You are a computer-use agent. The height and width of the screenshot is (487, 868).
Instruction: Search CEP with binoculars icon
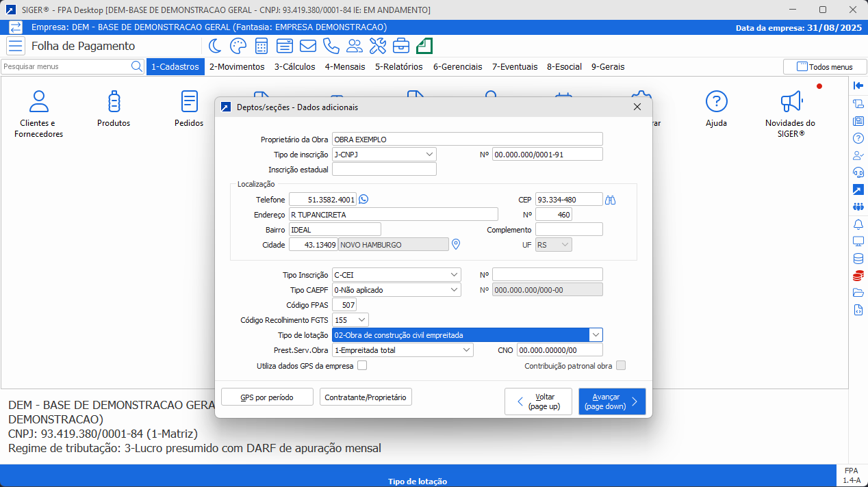click(611, 200)
